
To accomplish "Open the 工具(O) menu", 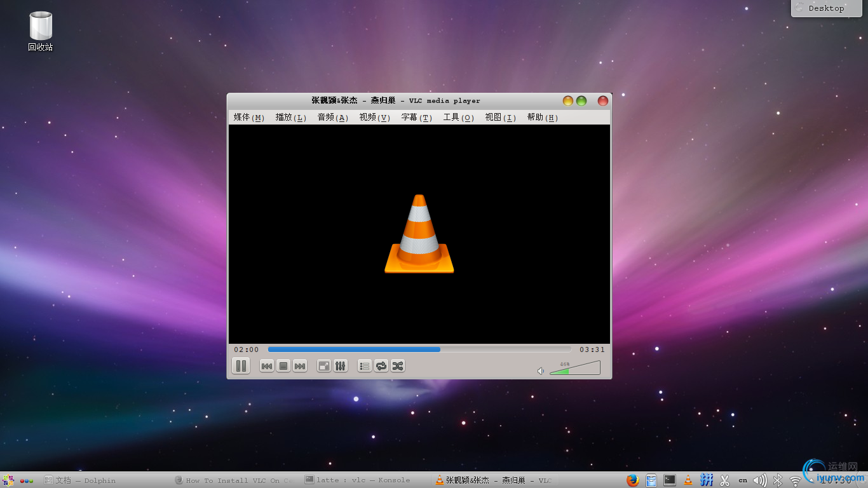I will 459,118.
